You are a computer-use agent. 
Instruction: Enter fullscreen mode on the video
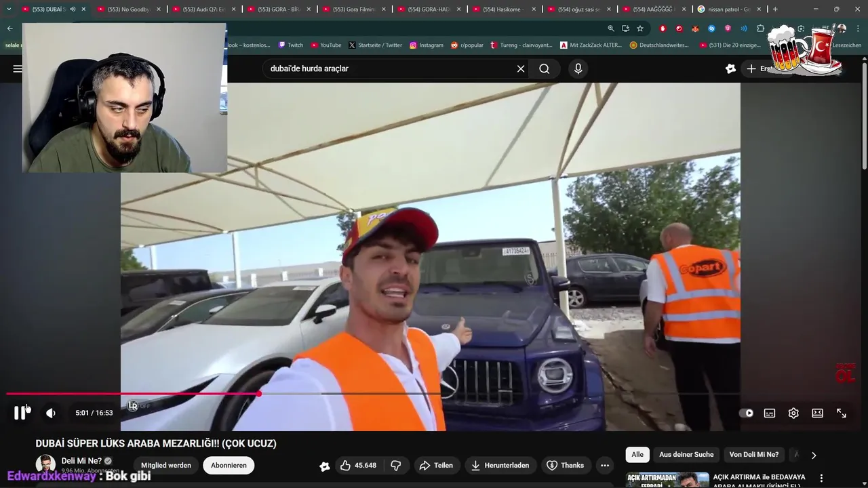point(842,413)
